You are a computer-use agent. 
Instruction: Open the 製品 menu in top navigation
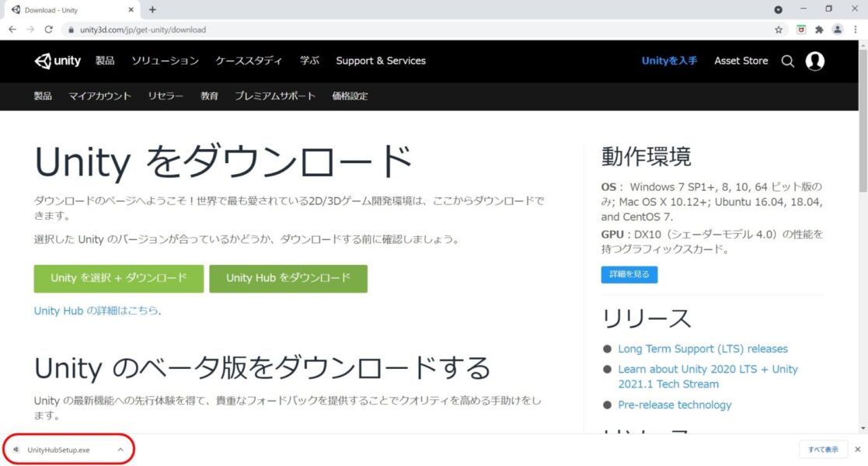pos(105,61)
